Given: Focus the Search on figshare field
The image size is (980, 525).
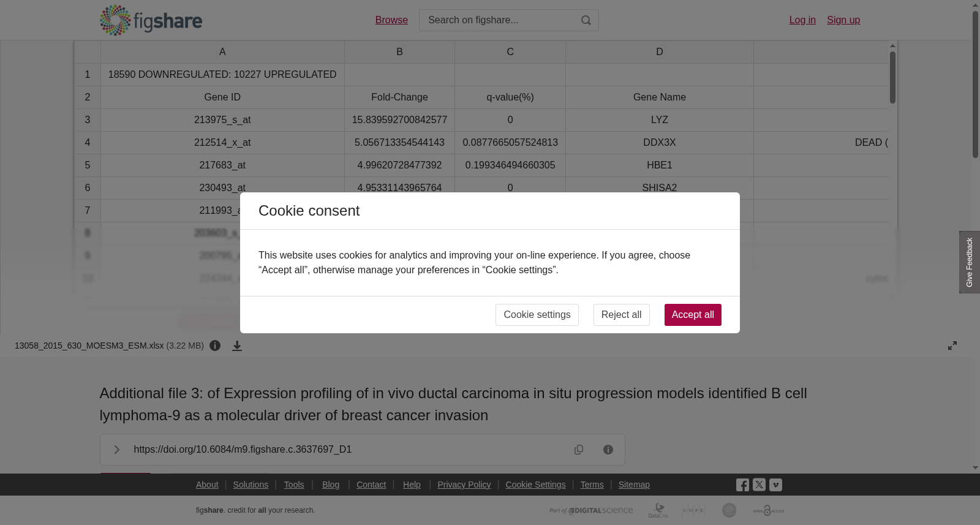Looking at the screenshot, I should 499,20.
